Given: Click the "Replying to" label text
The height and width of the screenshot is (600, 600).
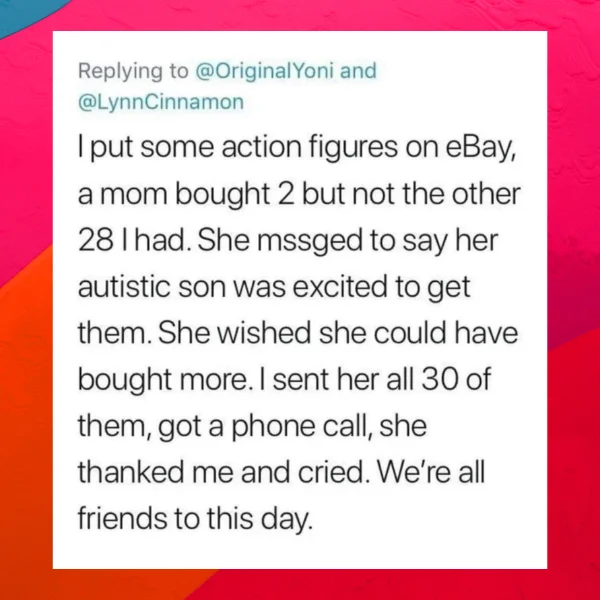Looking at the screenshot, I should pos(132,70).
